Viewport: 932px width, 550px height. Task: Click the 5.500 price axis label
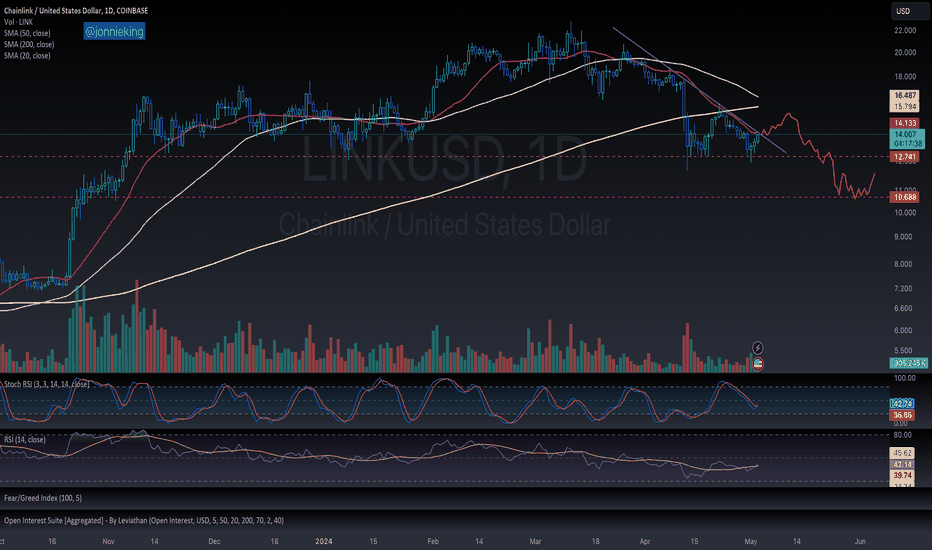click(903, 350)
